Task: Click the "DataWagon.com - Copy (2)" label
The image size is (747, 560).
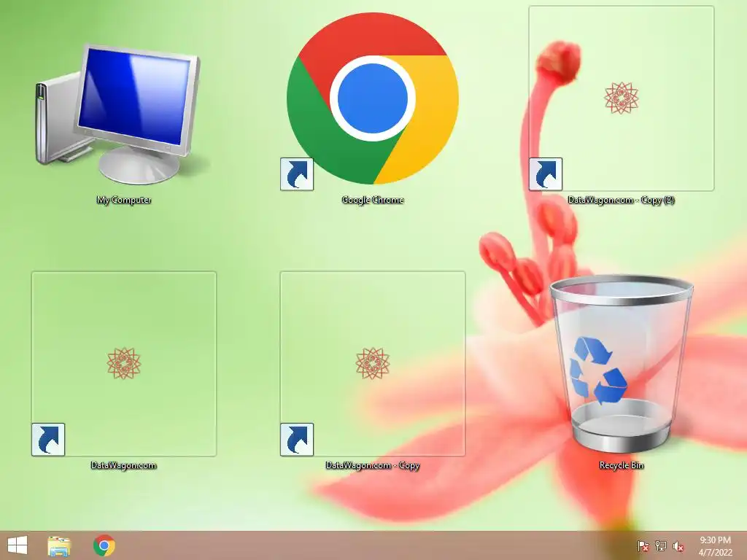Action: [622, 200]
